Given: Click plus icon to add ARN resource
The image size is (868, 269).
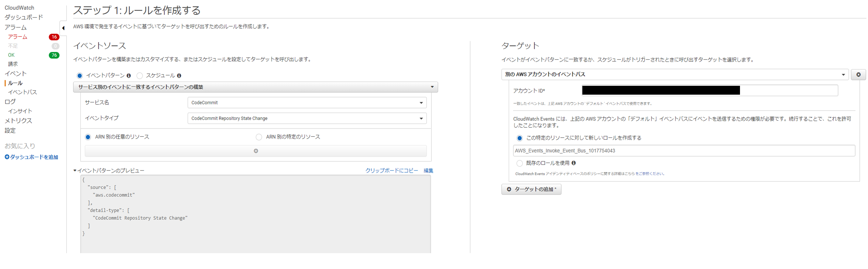Looking at the screenshot, I should tap(256, 151).
